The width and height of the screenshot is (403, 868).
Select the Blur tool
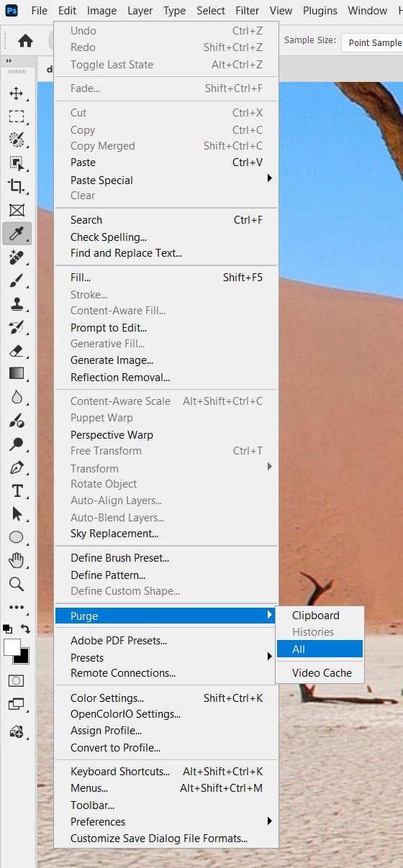coord(17,397)
